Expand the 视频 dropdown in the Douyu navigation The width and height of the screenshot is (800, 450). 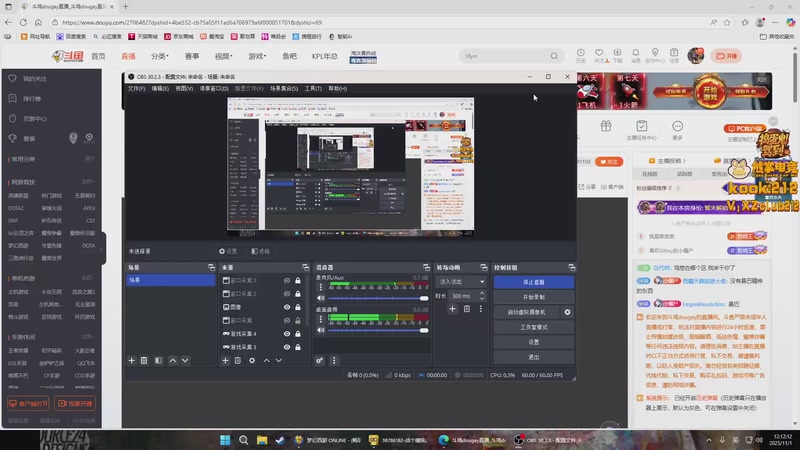pyautogui.click(x=223, y=56)
